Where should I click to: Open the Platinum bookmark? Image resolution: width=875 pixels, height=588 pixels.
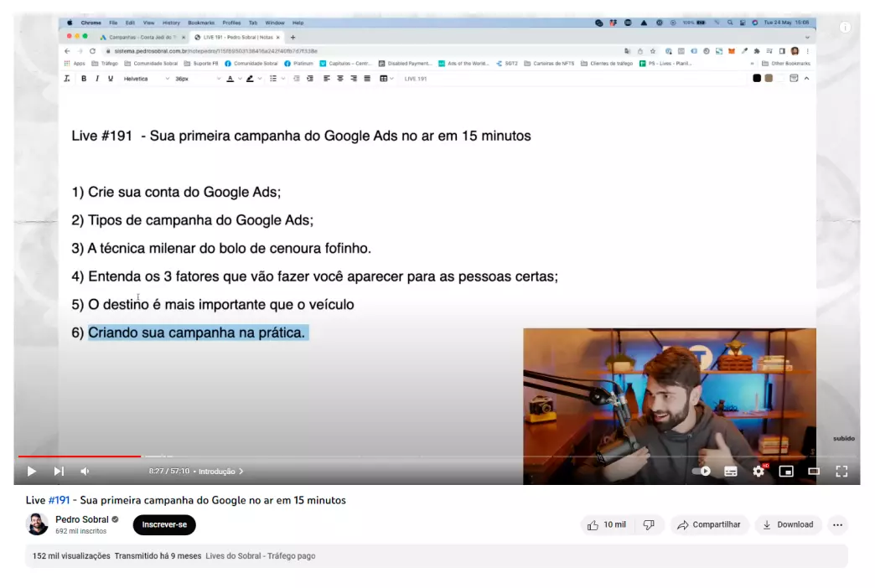pyautogui.click(x=298, y=64)
